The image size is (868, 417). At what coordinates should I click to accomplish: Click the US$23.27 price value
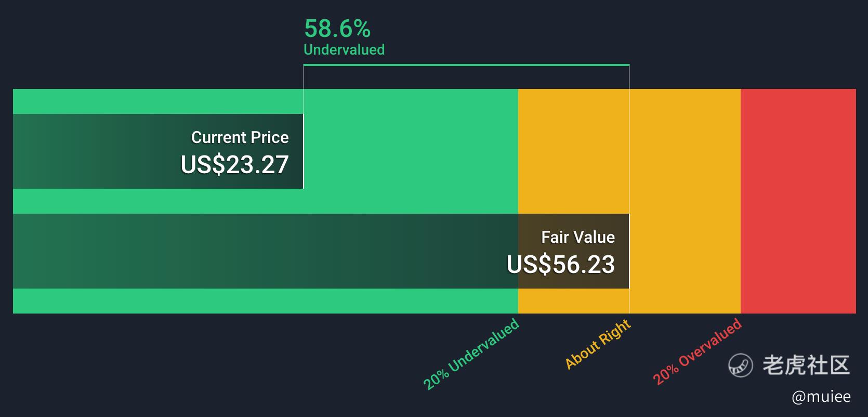pyautogui.click(x=234, y=165)
